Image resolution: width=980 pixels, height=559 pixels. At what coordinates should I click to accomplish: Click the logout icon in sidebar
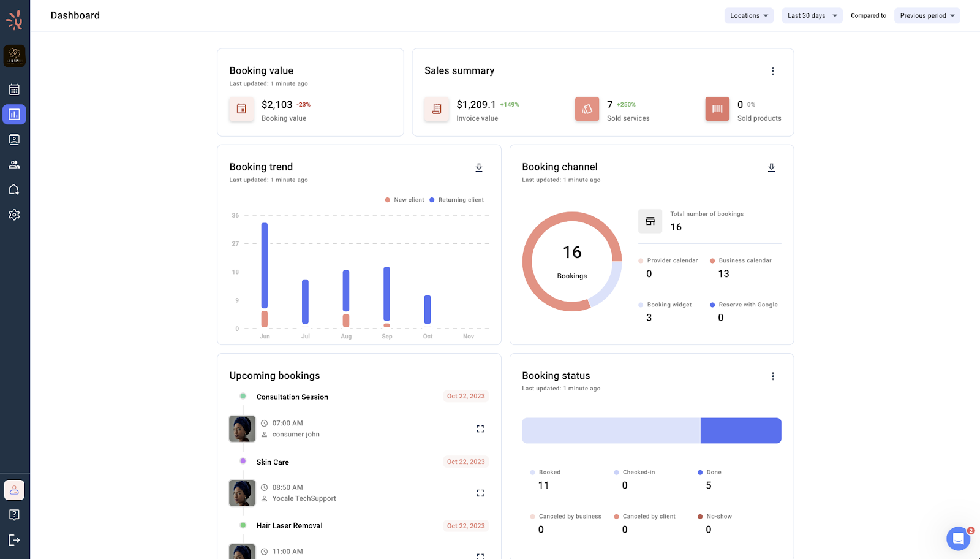pos(14,540)
